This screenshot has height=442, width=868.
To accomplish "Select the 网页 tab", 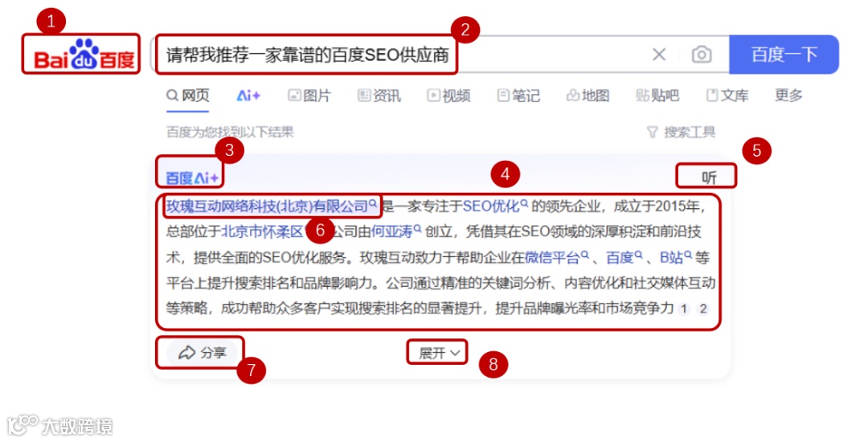I will pos(187,96).
